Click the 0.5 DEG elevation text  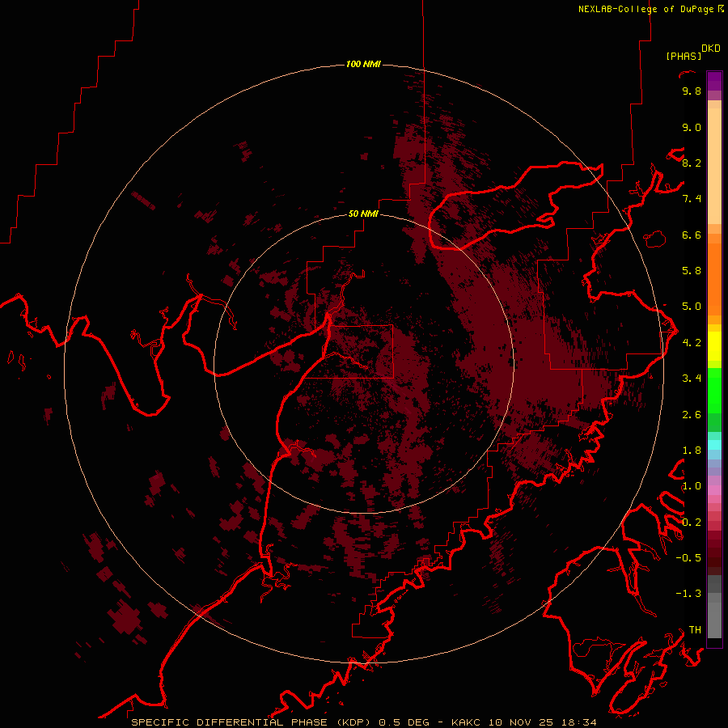[403, 722]
